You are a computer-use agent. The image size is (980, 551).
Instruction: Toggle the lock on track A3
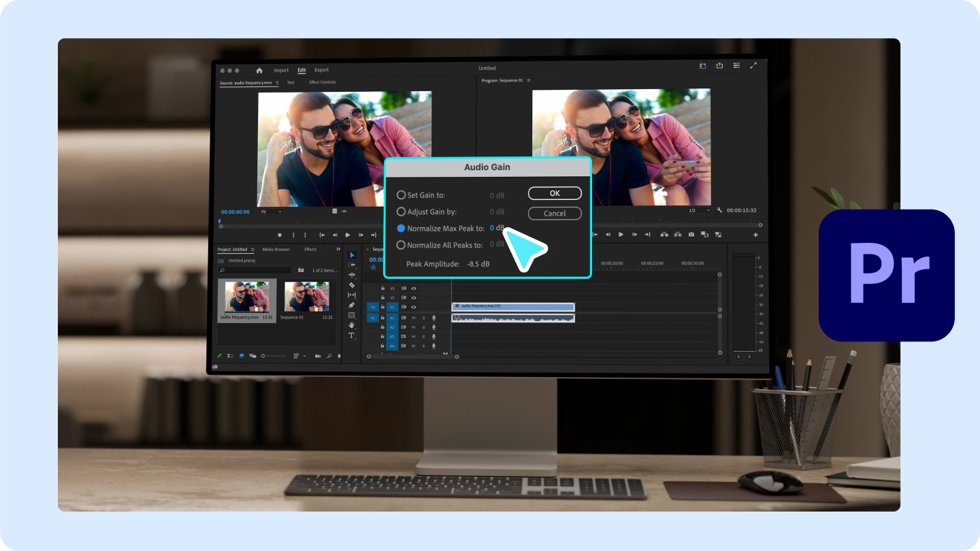click(x=382, y=337)
